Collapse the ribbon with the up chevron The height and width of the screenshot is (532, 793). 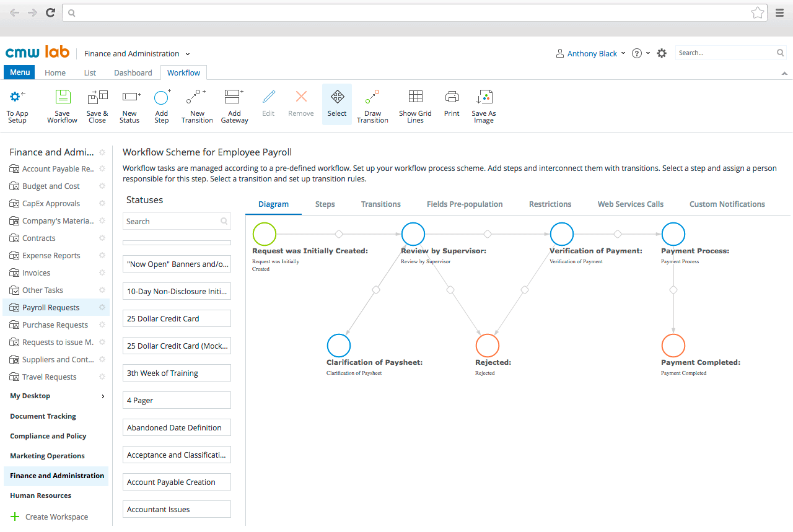point(785,73)
